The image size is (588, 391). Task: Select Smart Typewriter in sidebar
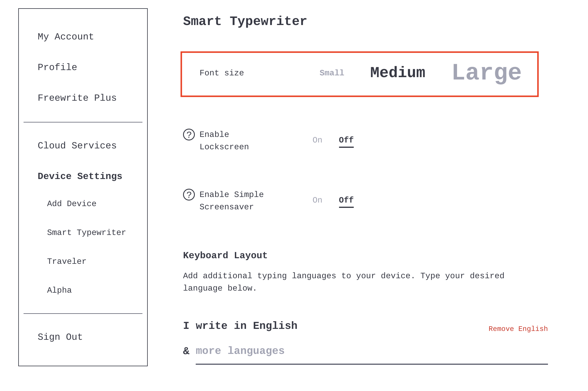coord(87,232)
